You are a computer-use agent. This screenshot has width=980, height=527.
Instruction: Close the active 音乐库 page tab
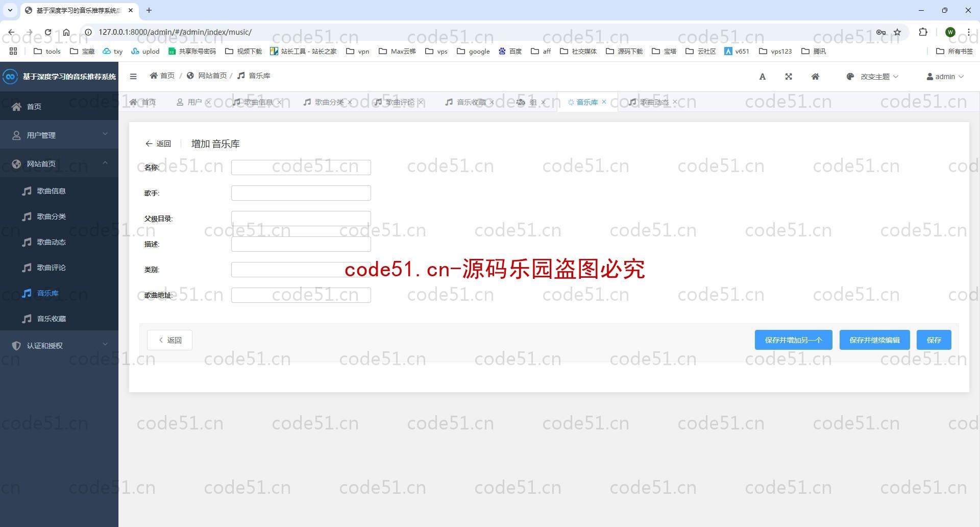(604, 102)
